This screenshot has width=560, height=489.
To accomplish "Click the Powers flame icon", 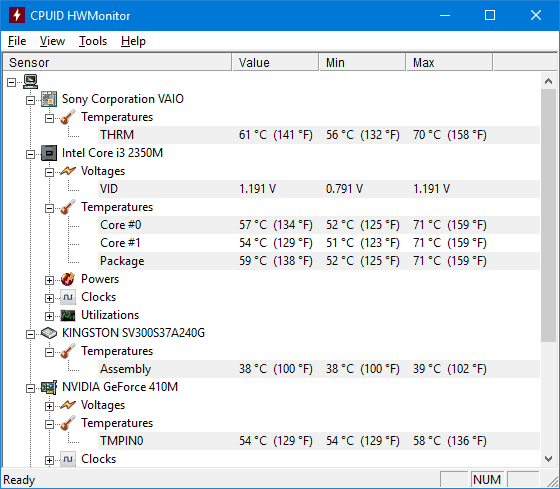I will [68, 279].
